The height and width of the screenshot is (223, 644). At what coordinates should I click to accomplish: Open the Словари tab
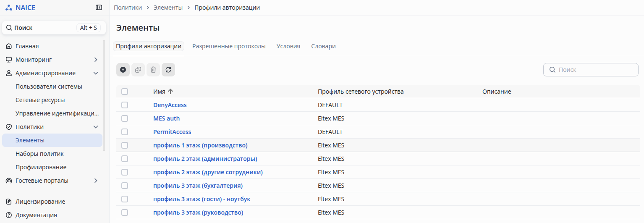coord(323,46)
